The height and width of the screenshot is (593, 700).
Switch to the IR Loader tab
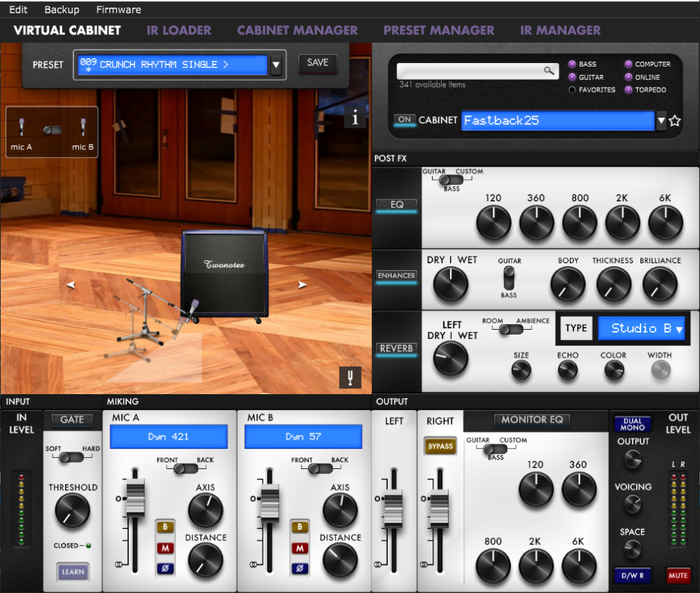pos(178,30)
